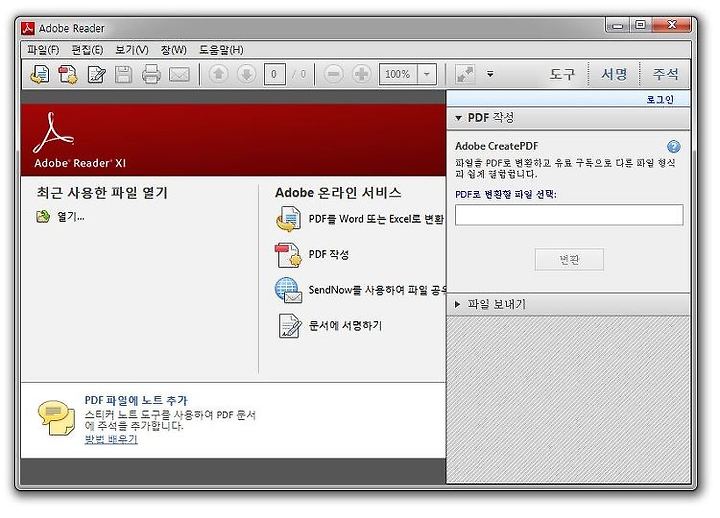
Task: Open the 도움말(H) menu
Action: click(221, 50)
